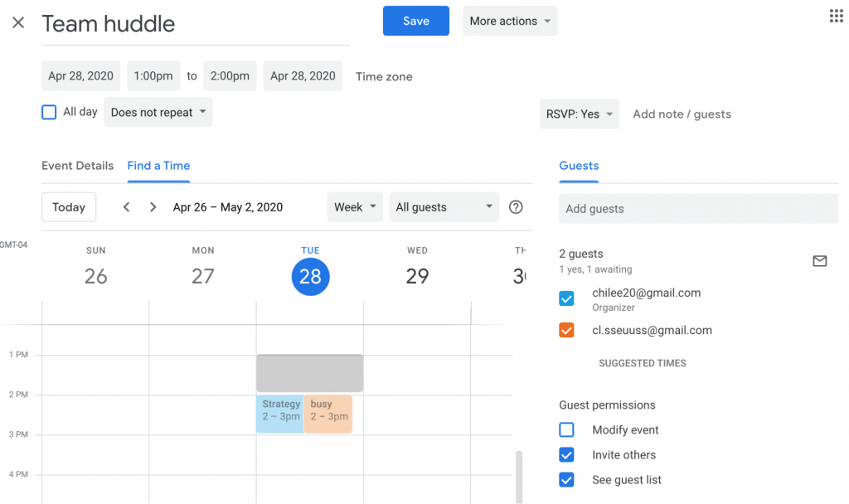849x504 pixels.
Task: Go to next week with right arrow
Action: click(x=153, y=207)
